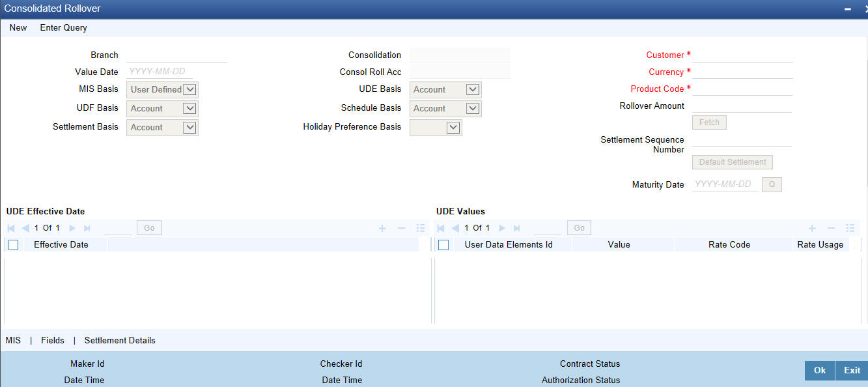Focus the Customer input field

[742, 55]
